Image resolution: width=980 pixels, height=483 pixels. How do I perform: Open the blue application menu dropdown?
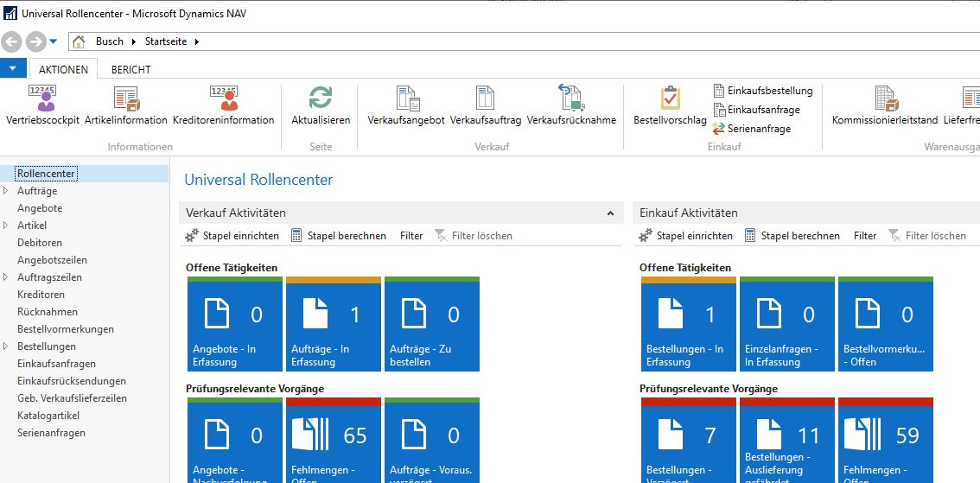click(13, 68)
